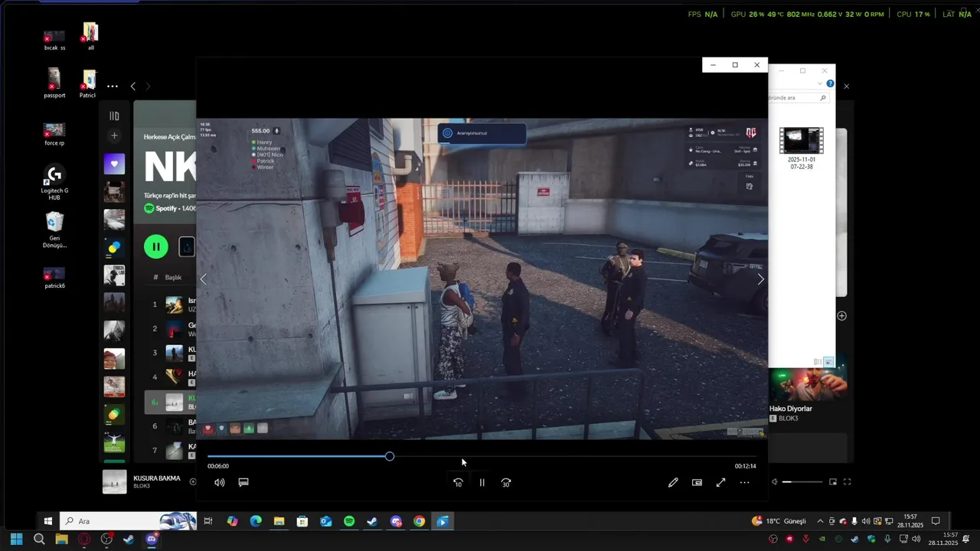Open the video player volume control
980x551 pixels.
tap(220, 483)
